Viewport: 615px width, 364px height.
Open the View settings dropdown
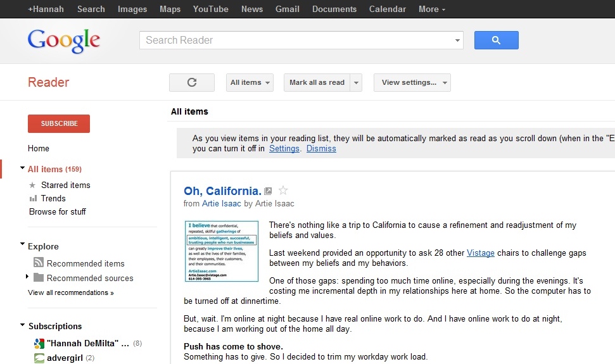coord(412,82)
